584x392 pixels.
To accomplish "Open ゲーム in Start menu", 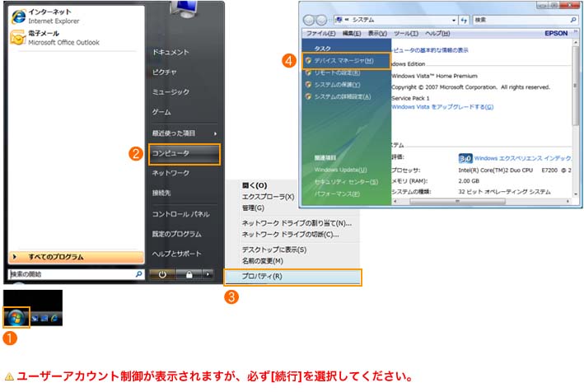I will tap(161, 112).
